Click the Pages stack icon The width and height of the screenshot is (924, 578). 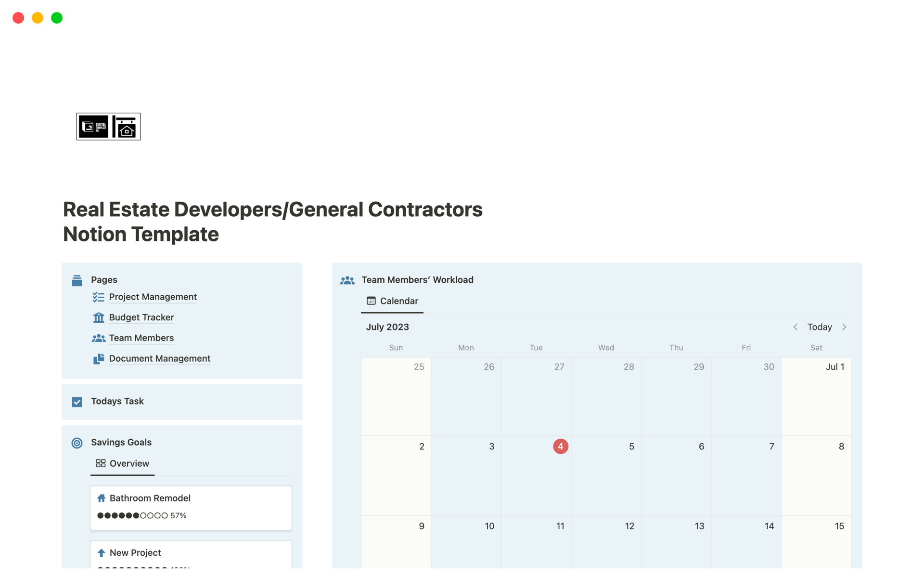click(x=77, y=280)
